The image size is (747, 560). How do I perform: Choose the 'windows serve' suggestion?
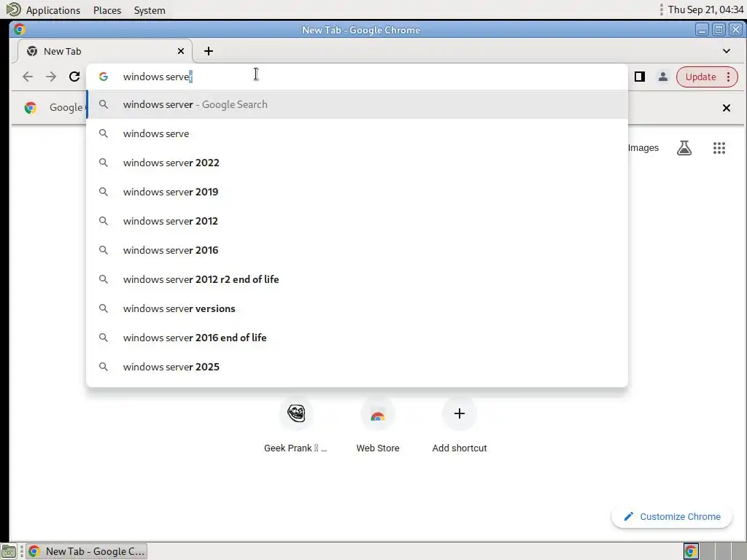tap(357, 134)
